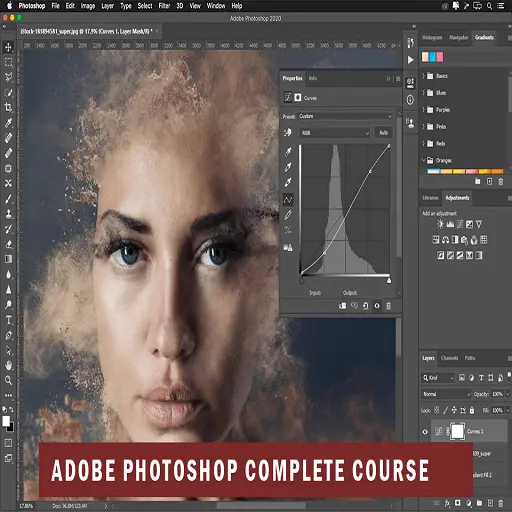Expand the Blues gradient folder
The width and height of the screenshot is (512, 512).
424,93
